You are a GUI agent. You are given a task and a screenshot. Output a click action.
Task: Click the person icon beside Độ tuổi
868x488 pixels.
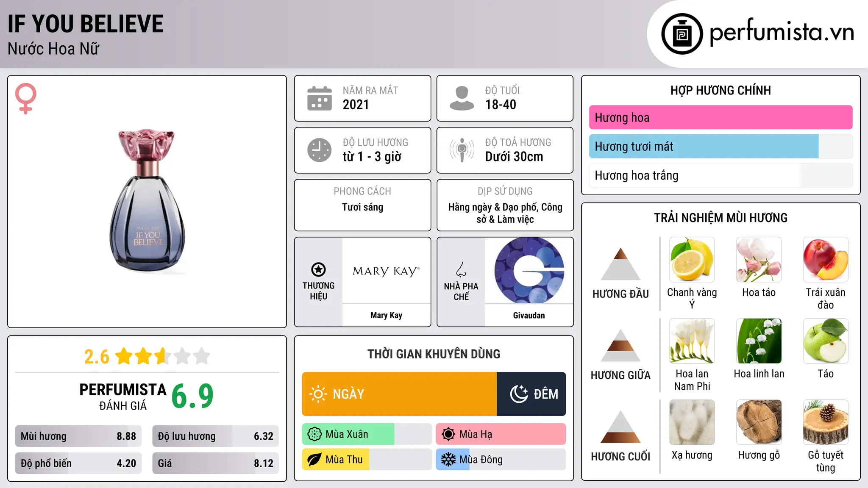(x=462, y=98)
